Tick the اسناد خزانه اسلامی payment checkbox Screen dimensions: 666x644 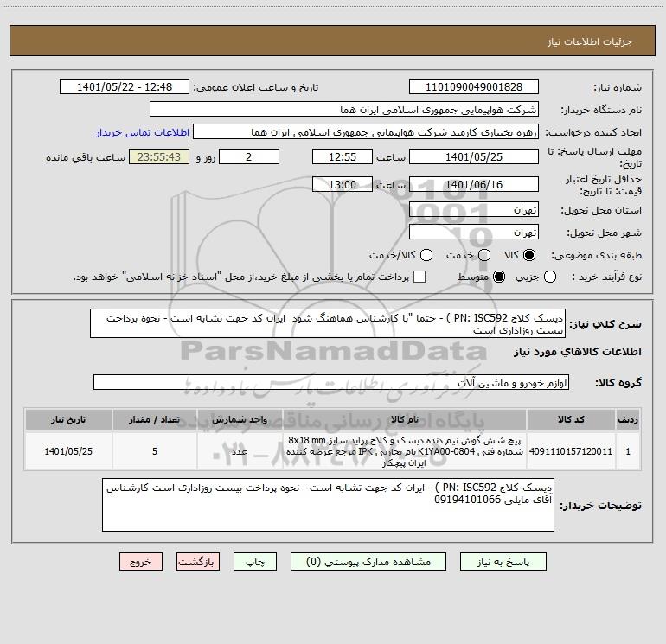(x=419, y=277)
